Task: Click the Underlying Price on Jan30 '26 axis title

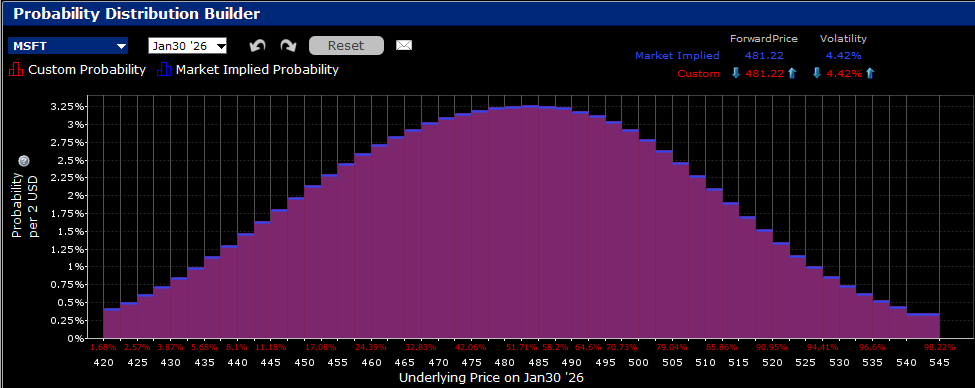Action: pyautogui.click(x=491, y=377)
